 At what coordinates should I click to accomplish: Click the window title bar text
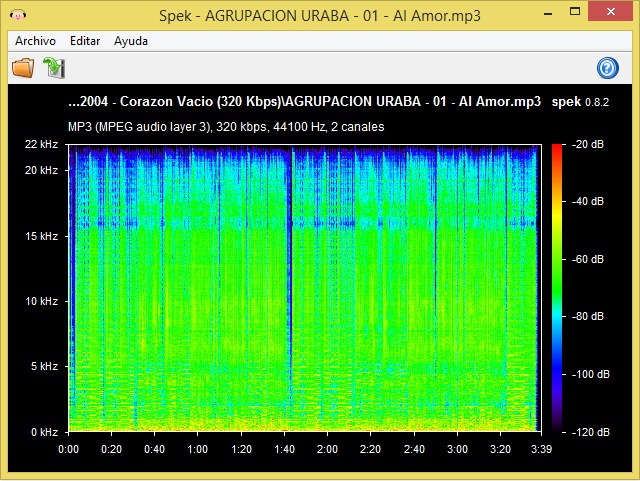320,16
